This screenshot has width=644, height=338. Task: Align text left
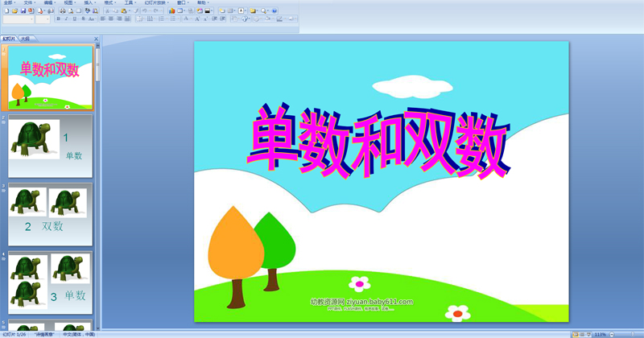103,19
